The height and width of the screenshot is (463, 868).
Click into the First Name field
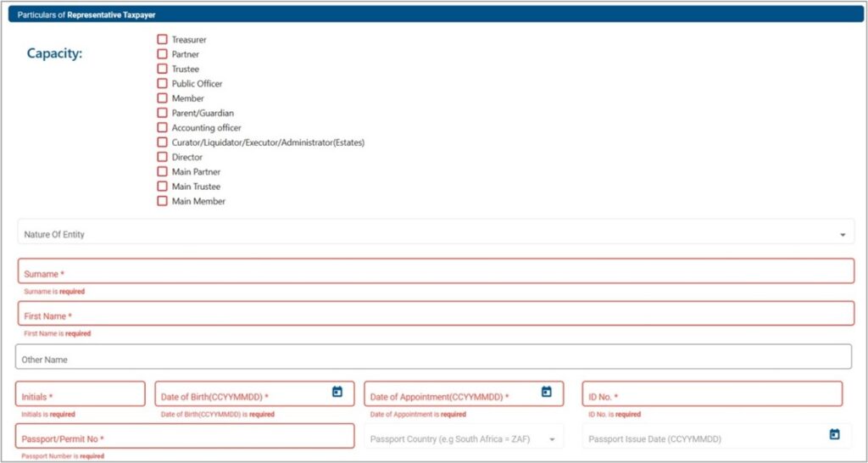pos(436,313)
